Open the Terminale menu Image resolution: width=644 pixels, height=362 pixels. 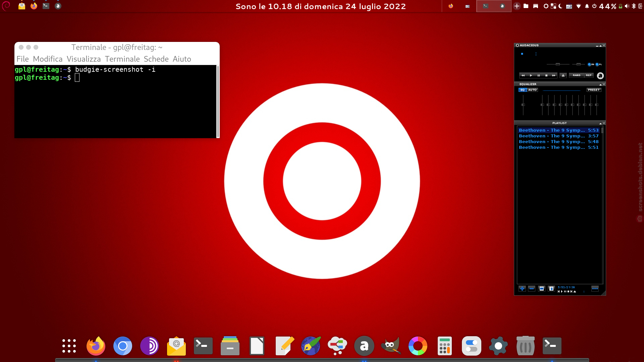[x=122, y=59]
